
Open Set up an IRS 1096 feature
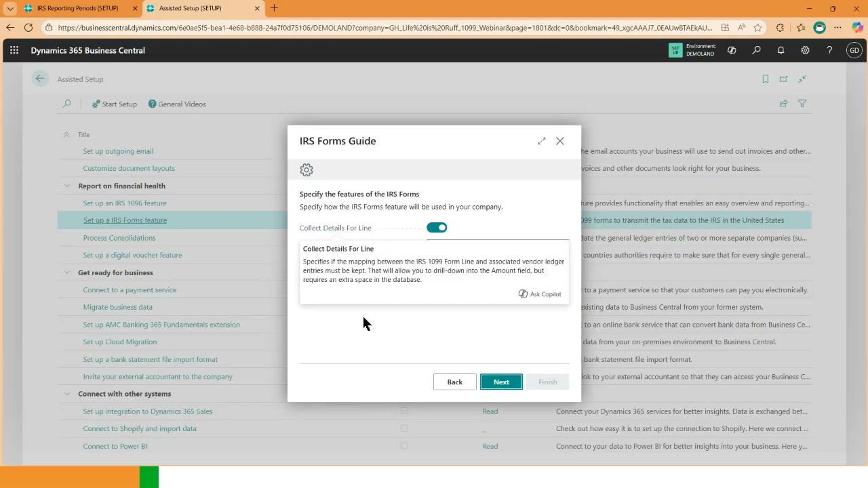pos(125,203)
